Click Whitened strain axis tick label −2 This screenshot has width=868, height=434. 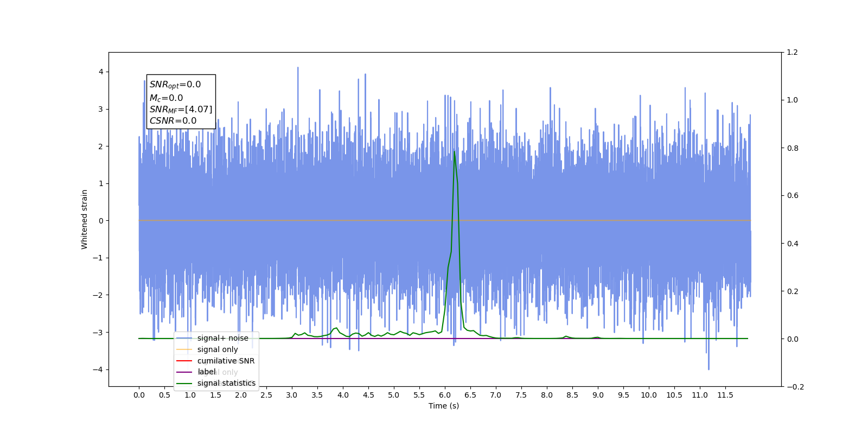click(98, 295)
